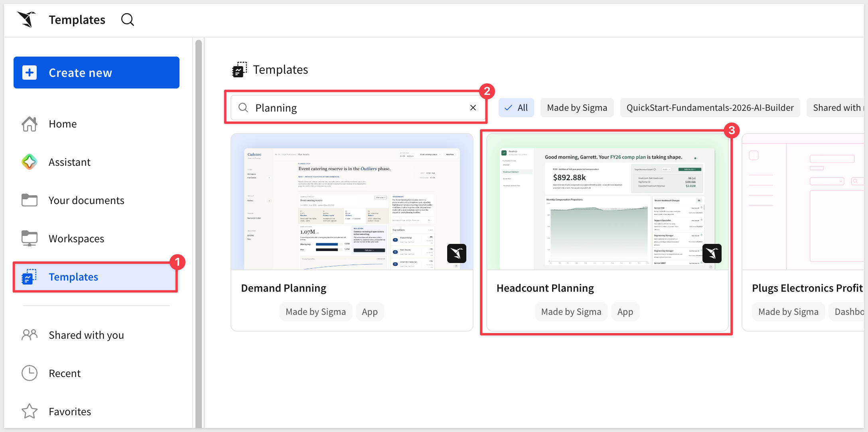Open Your documents folder icon

click(x=30, y=200)
